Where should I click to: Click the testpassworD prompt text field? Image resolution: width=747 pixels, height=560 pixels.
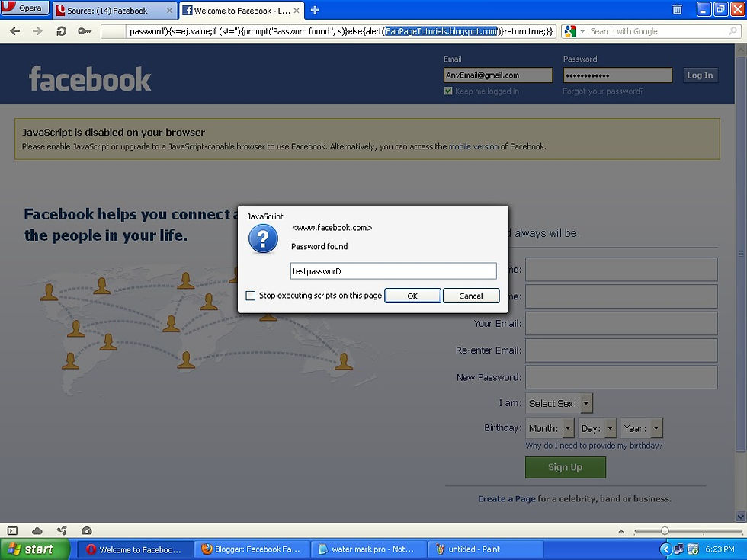[393, 271]
